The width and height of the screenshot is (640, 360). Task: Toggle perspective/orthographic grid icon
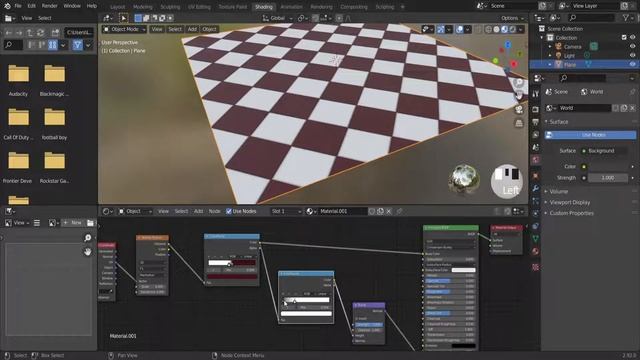pos(519,123)
